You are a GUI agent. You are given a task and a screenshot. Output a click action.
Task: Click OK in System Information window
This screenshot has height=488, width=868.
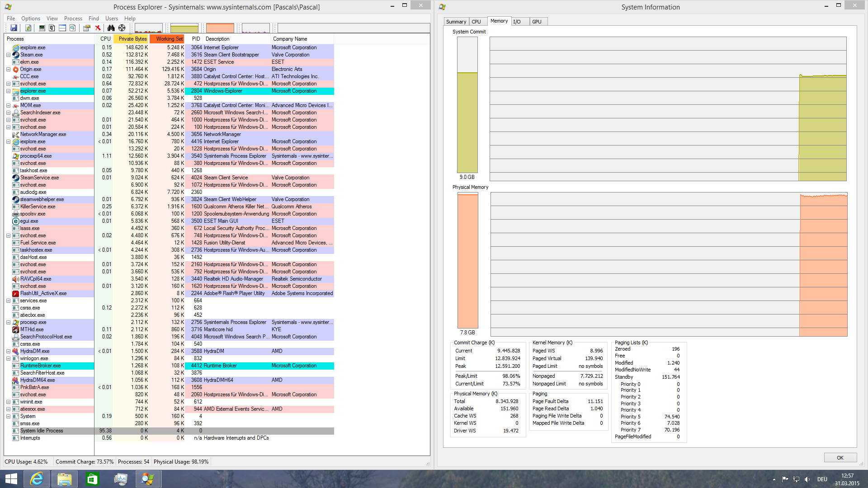(x=840, y=458)
